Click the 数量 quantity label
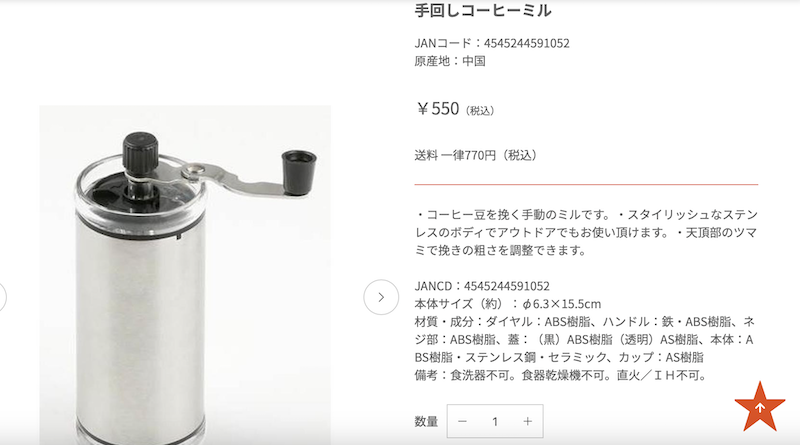The width and height of the screenshot is (800, 445). point(426,422)
